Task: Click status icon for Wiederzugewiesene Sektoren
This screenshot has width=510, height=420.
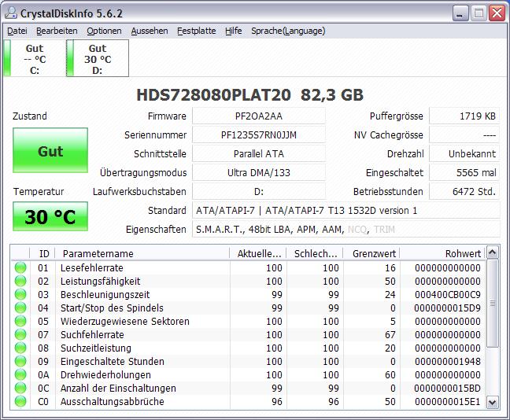Action: (x=20, y=321)
